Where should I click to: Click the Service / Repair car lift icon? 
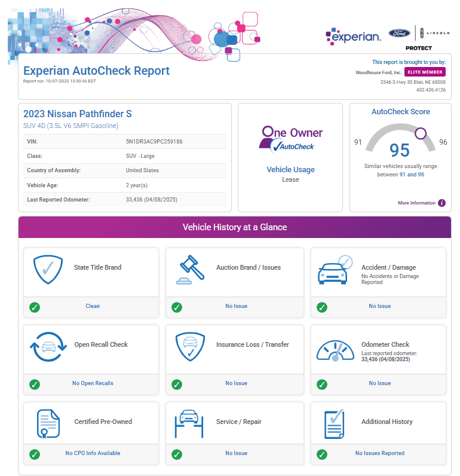[190, 424]
